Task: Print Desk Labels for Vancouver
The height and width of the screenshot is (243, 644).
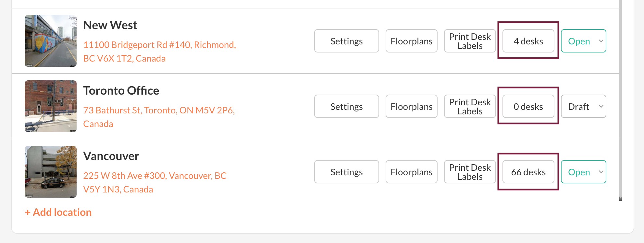Action: (x=470, y=172)
